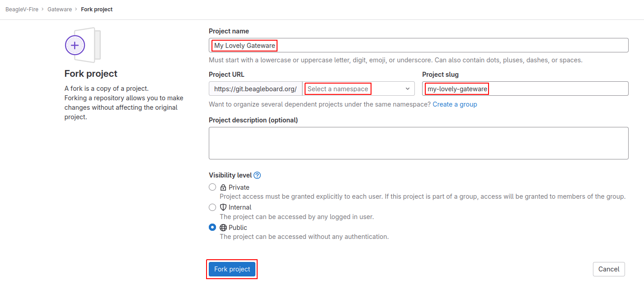The image size is (644, 285).
Task: Click the Project description (optional) label
Action: tap(253, 120)
